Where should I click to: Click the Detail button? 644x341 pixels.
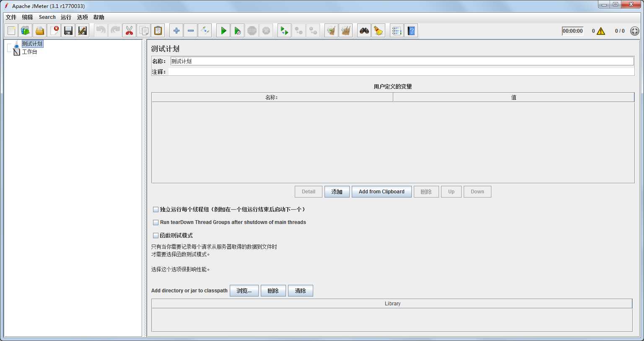pyautogui.click(x=309, y=192)
